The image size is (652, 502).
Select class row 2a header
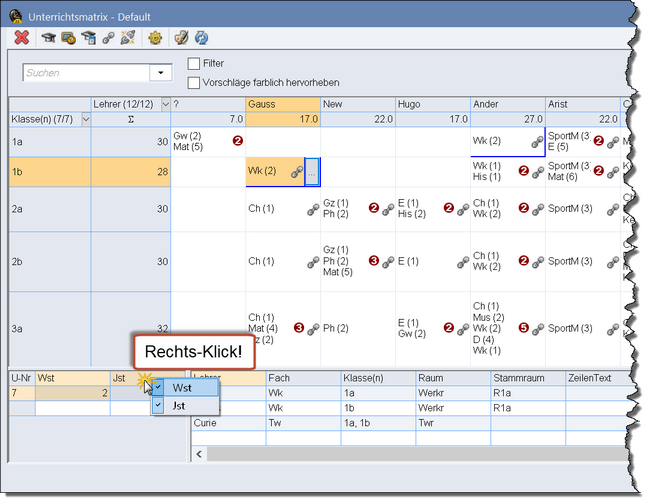(50, 209)
